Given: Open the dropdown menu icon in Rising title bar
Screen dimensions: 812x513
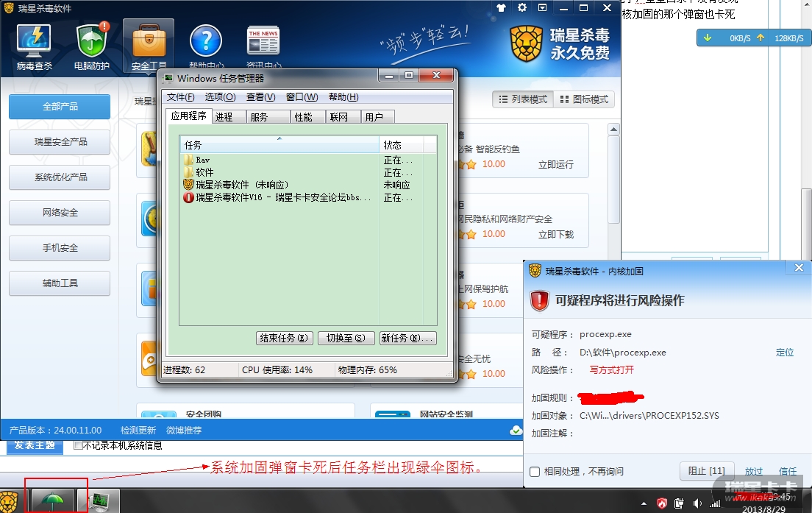Looking at the screenshot, I should [x=542, y=8].
